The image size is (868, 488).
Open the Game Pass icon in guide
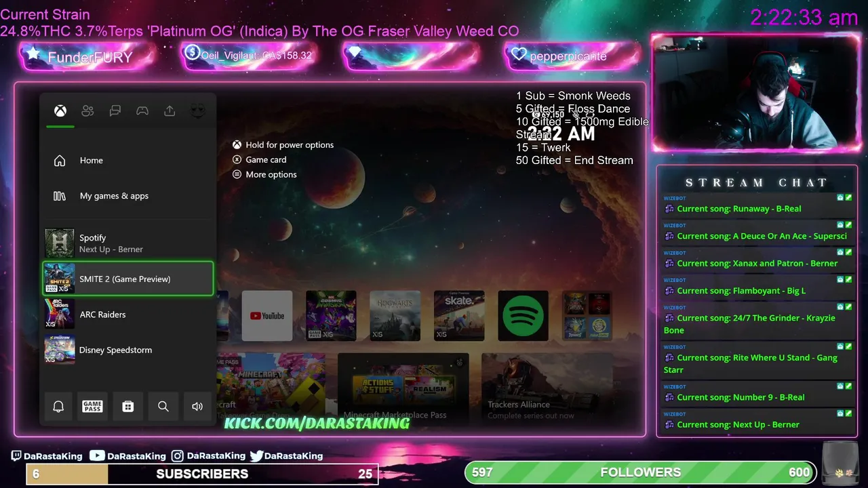(92, 406)
